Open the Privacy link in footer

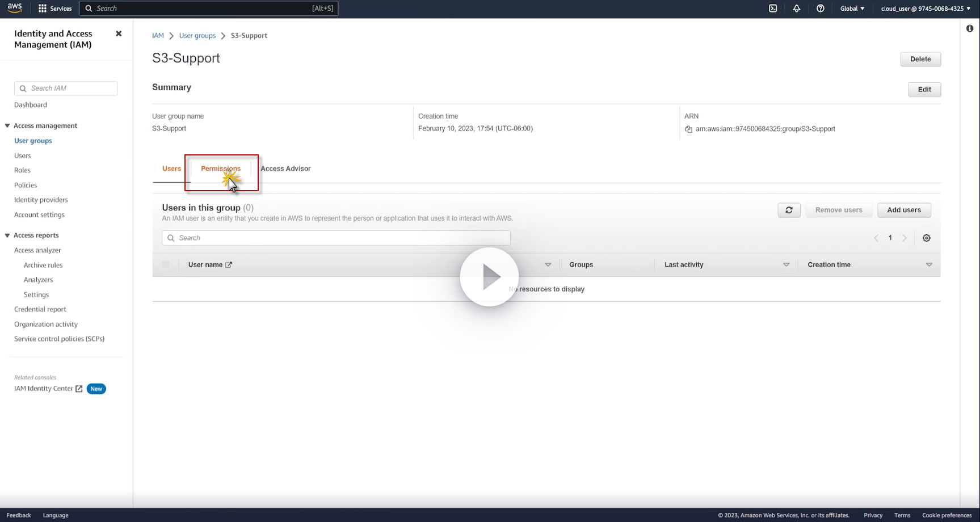[x=873, y=515]
